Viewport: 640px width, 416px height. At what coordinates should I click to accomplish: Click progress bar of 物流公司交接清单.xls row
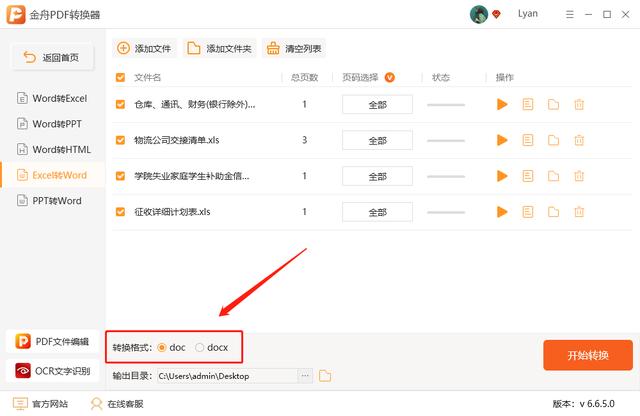(x=446, y=140)
